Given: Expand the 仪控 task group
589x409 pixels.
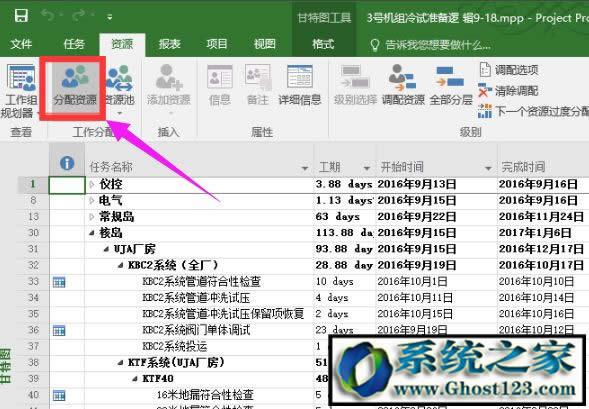Looking at the screenshot, I should click(x=92, y=184).
